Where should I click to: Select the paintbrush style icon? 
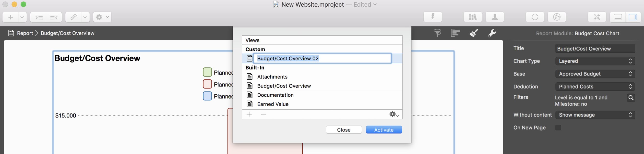coord(474,33)
